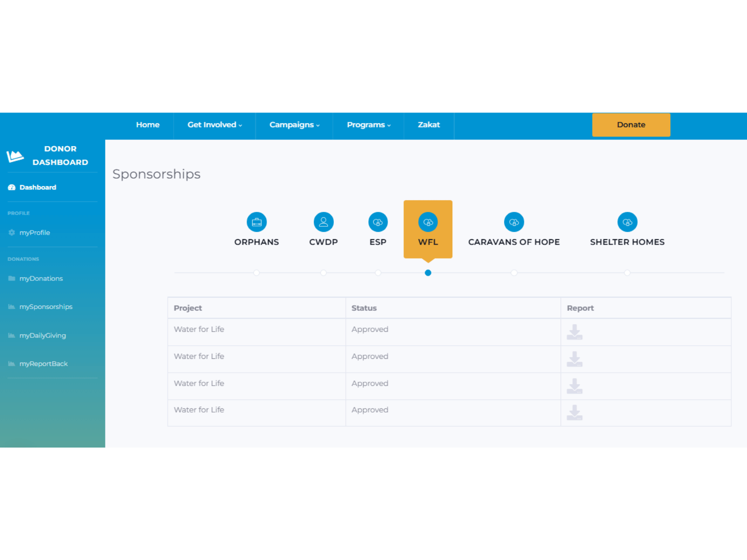The image size is (747, 560).
Task: Download report for third Water for Life row
Action: [575, 386]
